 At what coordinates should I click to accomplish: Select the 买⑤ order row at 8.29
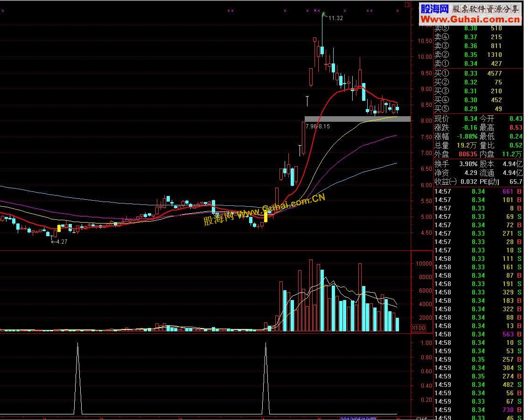click(x=468, y=109)
